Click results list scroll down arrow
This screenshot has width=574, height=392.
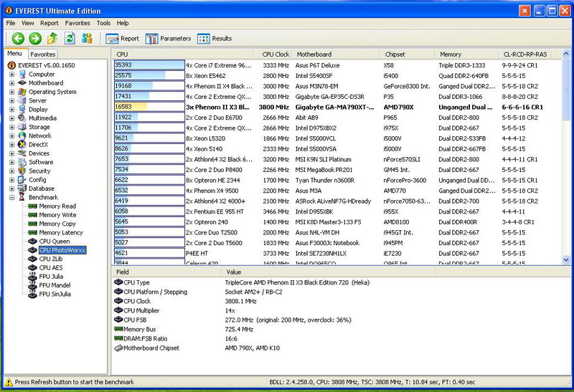point(566,259)
